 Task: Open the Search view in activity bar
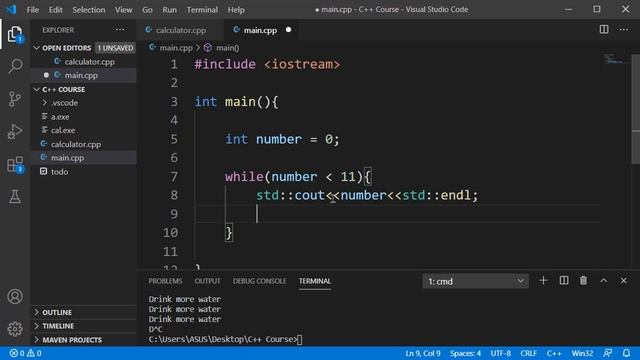[x=15, y=66]
